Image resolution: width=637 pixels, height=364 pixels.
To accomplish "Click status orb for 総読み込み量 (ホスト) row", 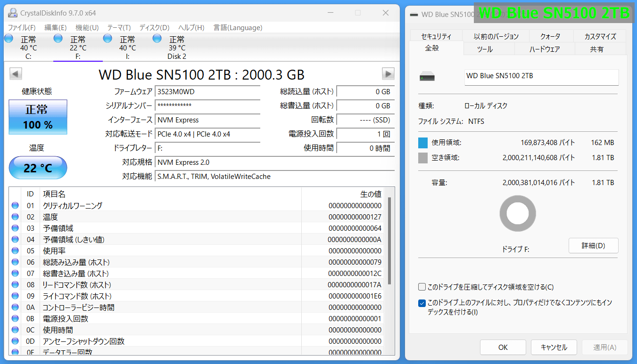I will (15, 262).
